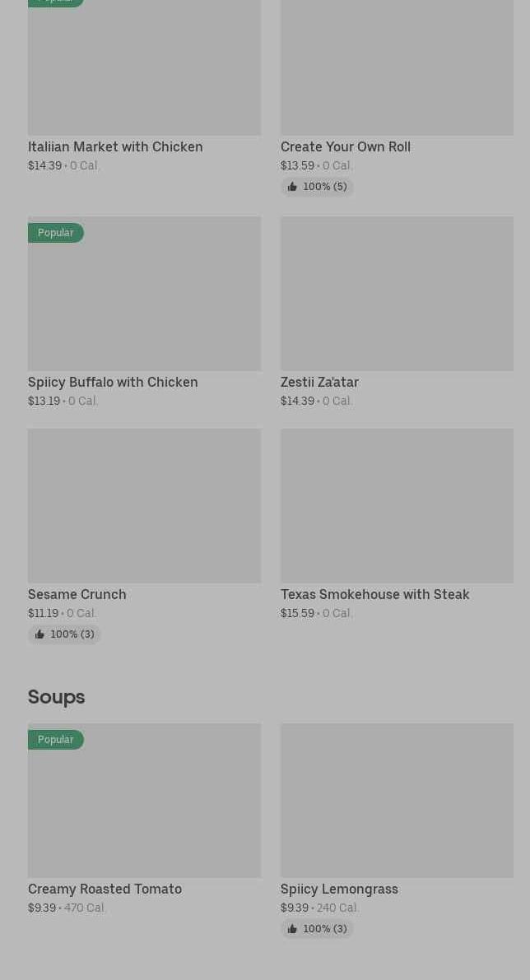
Task: Click the Soups section heading
Action: click(56, 697)
